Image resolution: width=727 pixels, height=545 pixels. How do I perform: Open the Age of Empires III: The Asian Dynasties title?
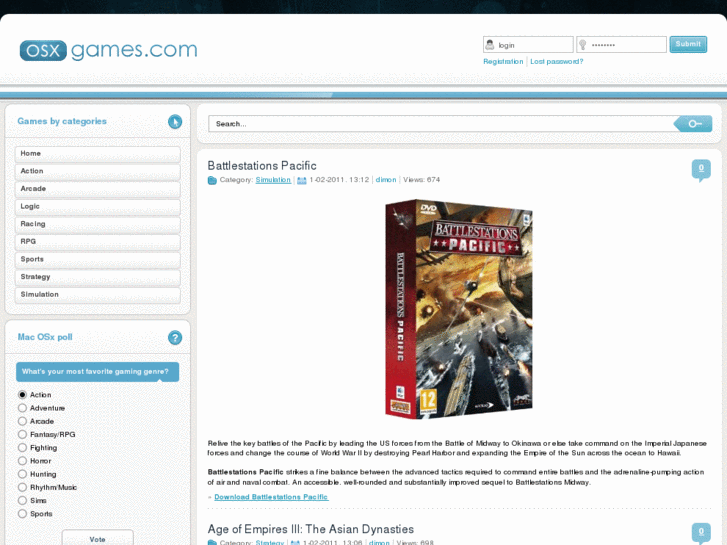311,529
